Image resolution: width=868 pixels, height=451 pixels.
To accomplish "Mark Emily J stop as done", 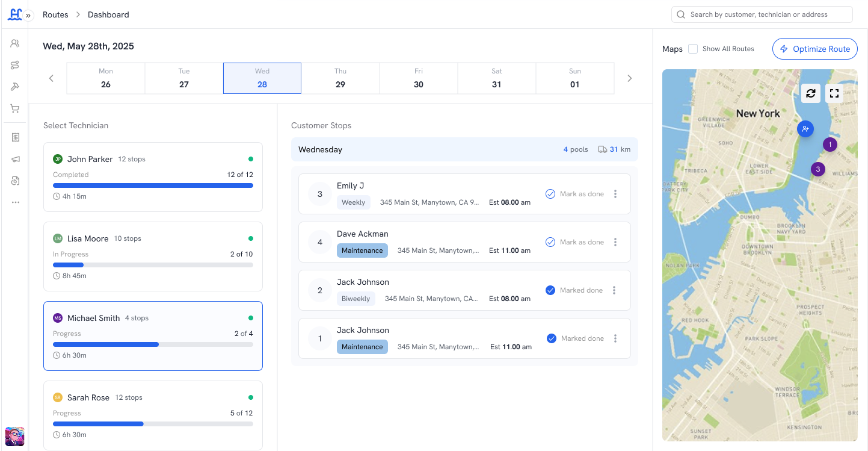I will coord(574,194).
